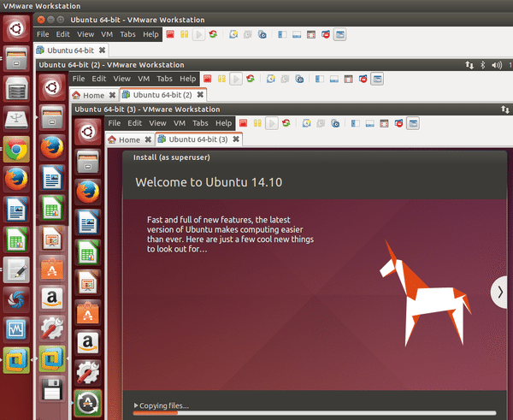Open Ubuntu Dash in host launcher
The width and height of the screenshot is (513, 420).
click(x=16, y=29)
